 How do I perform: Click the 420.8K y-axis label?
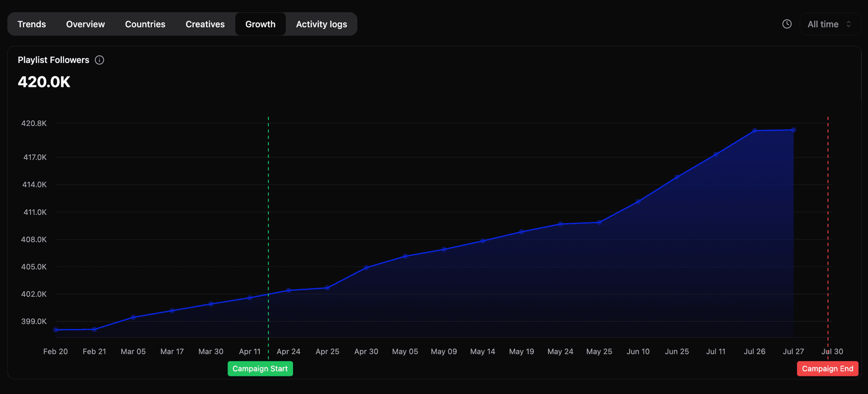34,123
